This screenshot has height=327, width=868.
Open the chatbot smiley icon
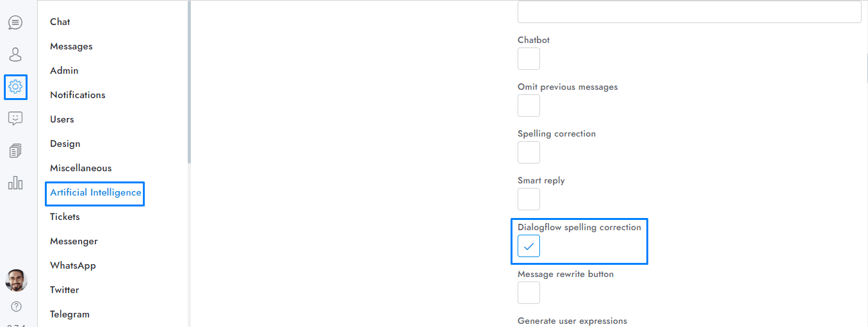pos(15,119)
